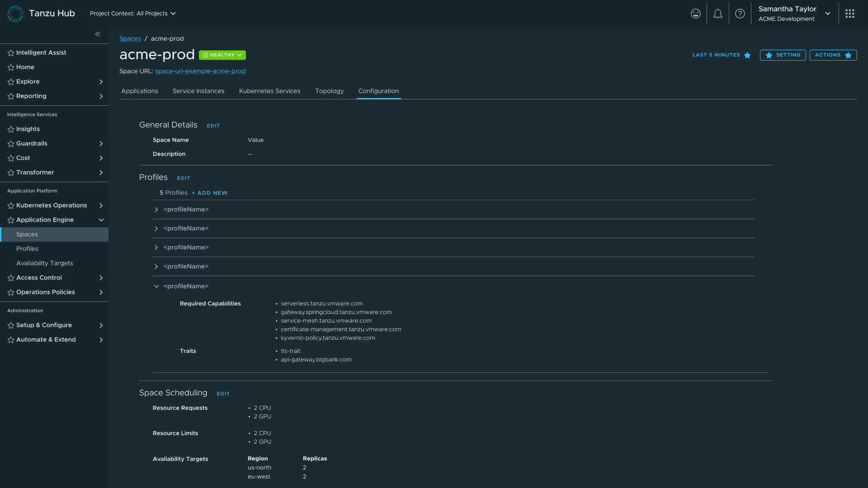
Task: Select the Configuration tab
Action: click(x=379, y=91)
